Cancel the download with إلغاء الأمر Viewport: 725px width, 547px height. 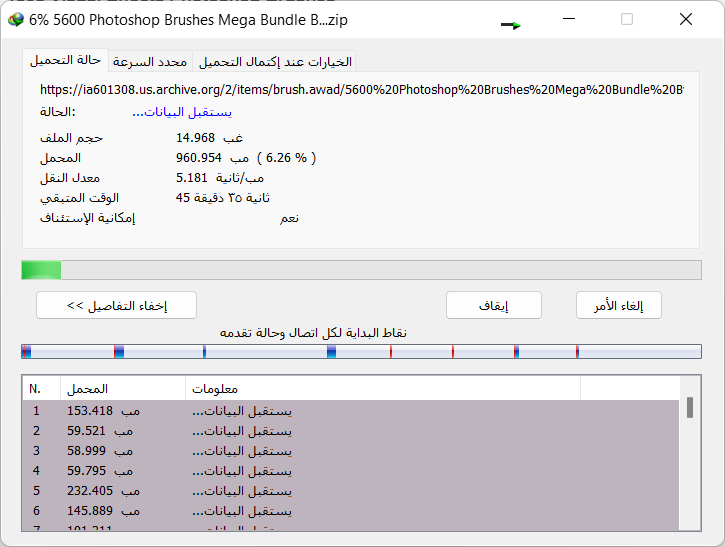pos(618,305)
